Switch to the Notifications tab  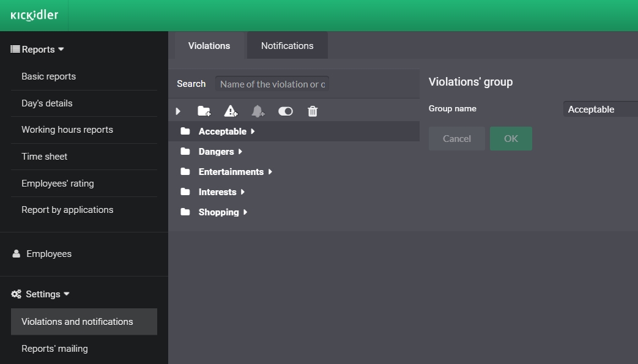[x=287, y=46]
